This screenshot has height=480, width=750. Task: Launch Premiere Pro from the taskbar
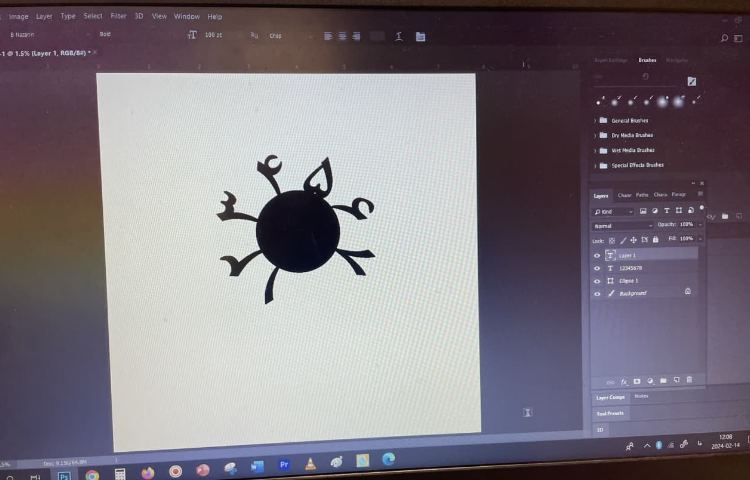click(284, 464)
